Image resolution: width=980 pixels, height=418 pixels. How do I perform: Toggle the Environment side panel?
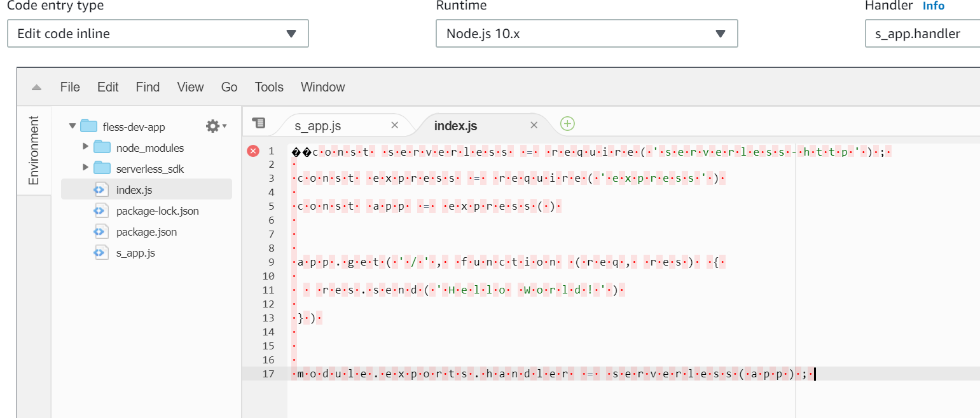pyautogui.click(x=34, y=150)
